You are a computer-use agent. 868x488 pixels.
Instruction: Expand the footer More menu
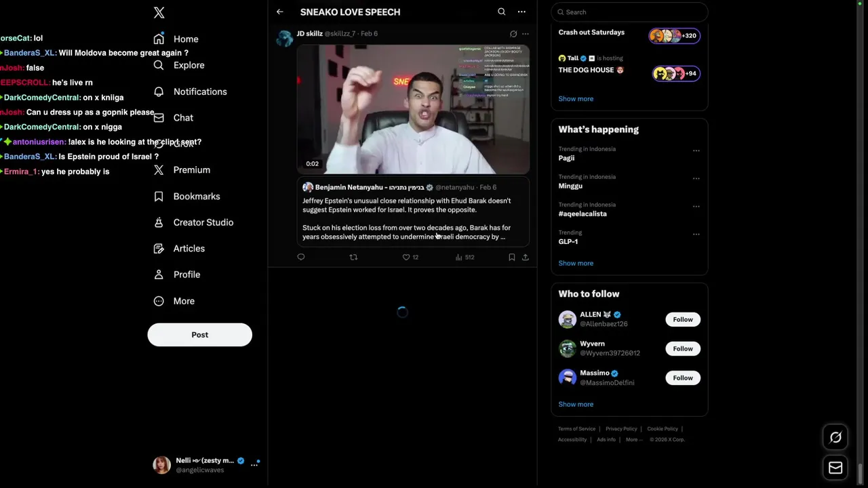pyautogui.click(x=633, y=440)
